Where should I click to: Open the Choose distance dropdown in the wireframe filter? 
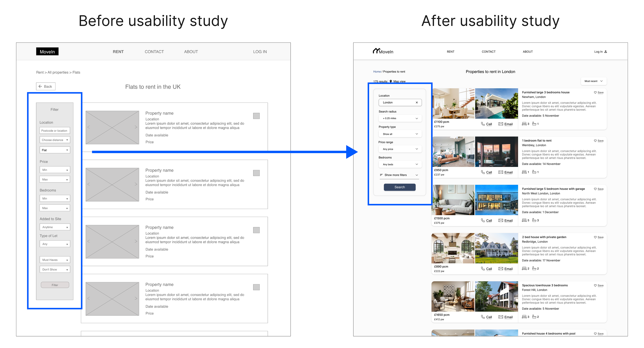(x=55, y=140)
